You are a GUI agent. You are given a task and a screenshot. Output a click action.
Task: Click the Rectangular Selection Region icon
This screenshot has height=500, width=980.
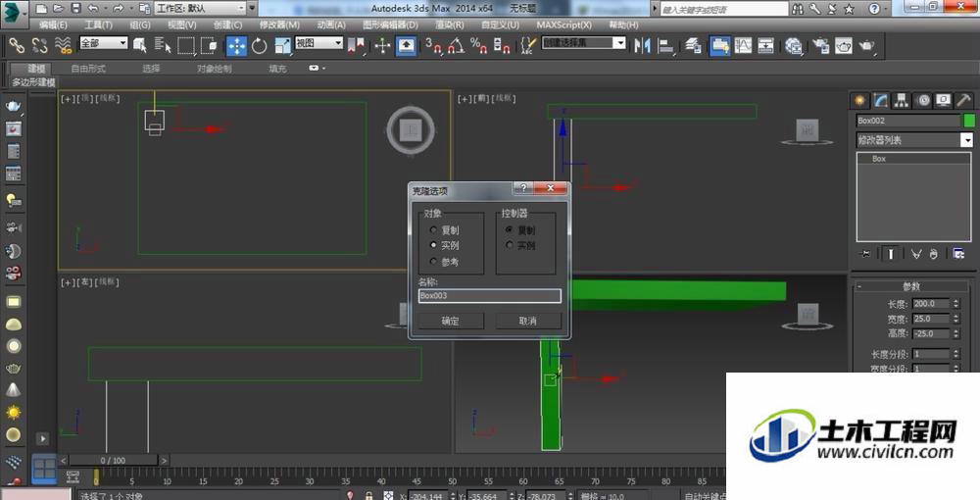185,46
